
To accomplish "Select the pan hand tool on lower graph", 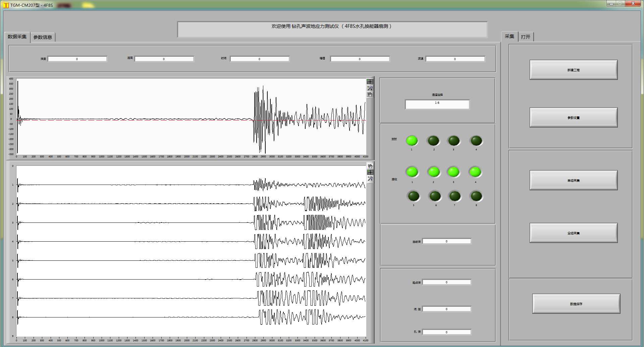I will pyautogui.click(x=370, y=166).
